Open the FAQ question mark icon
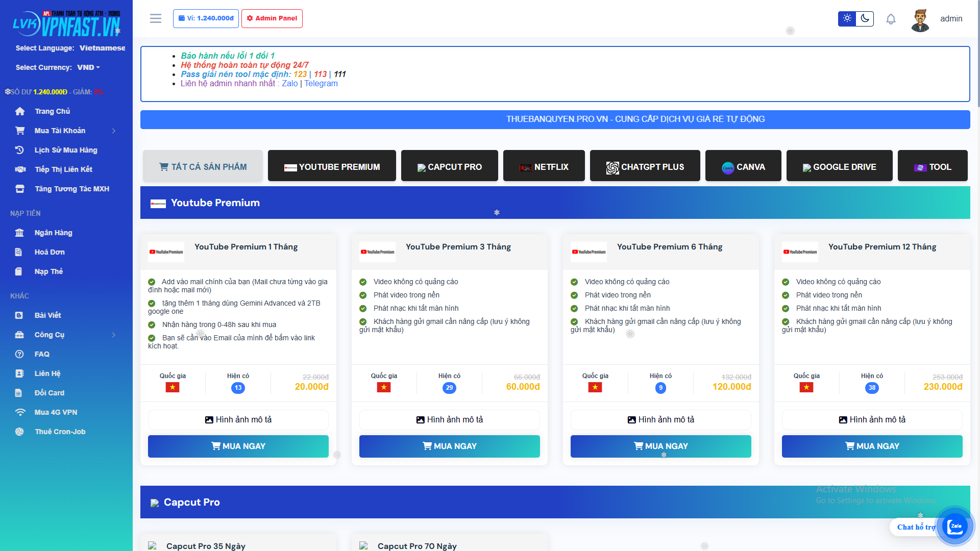 [19, 354]
